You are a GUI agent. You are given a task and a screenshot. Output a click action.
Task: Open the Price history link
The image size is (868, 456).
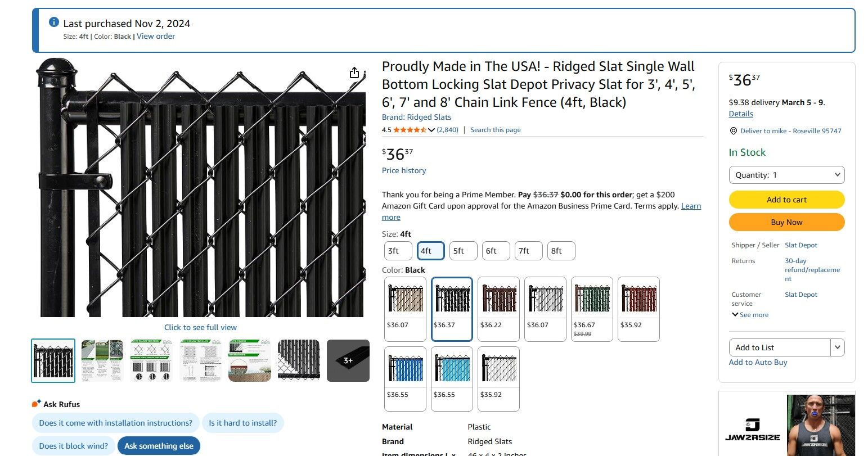[x=404, y=170]
